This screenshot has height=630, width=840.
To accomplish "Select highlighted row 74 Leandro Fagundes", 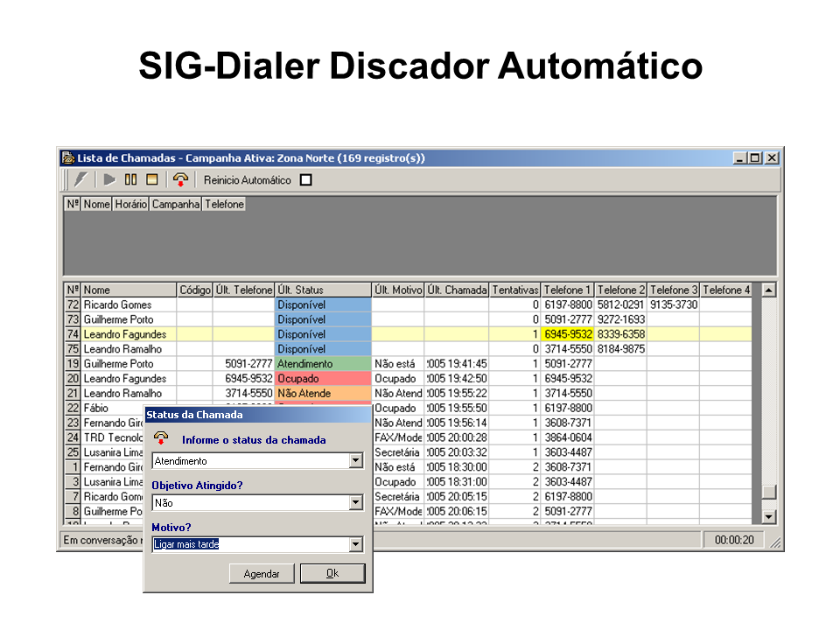I will click(408, 334).
